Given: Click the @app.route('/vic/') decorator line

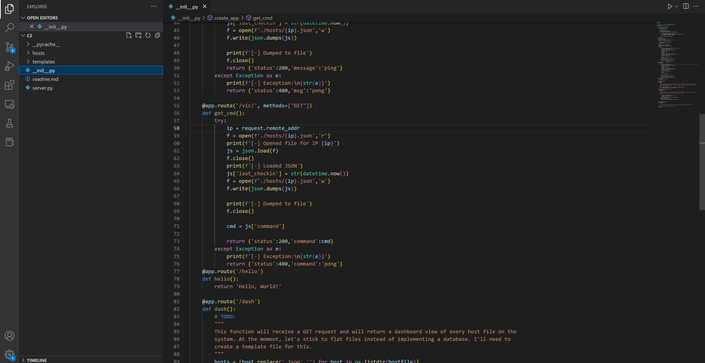Looking at the screenshot, I should pos(257,106).
